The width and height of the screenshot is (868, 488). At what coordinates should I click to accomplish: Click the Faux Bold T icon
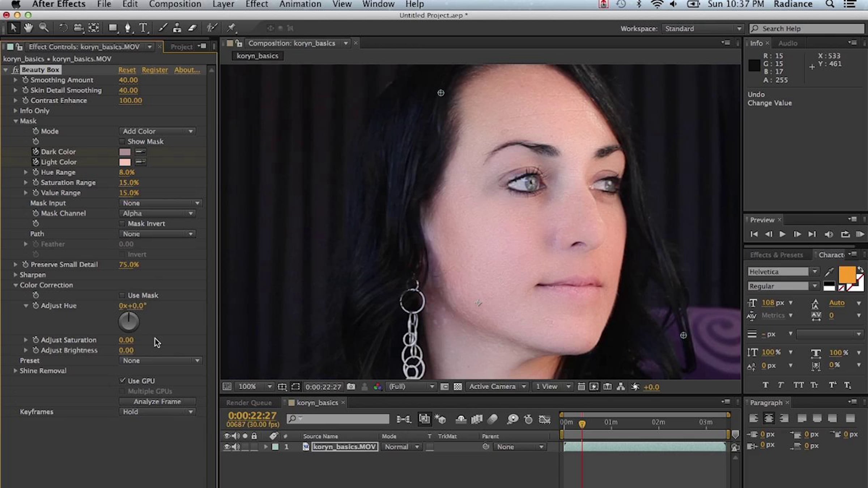click(765, 385)
